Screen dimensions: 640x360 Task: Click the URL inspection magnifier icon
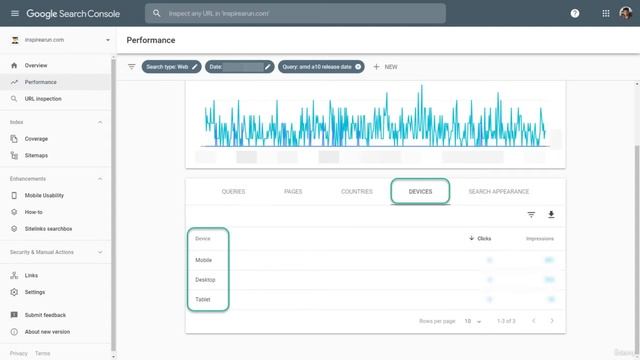click(14, 99)
